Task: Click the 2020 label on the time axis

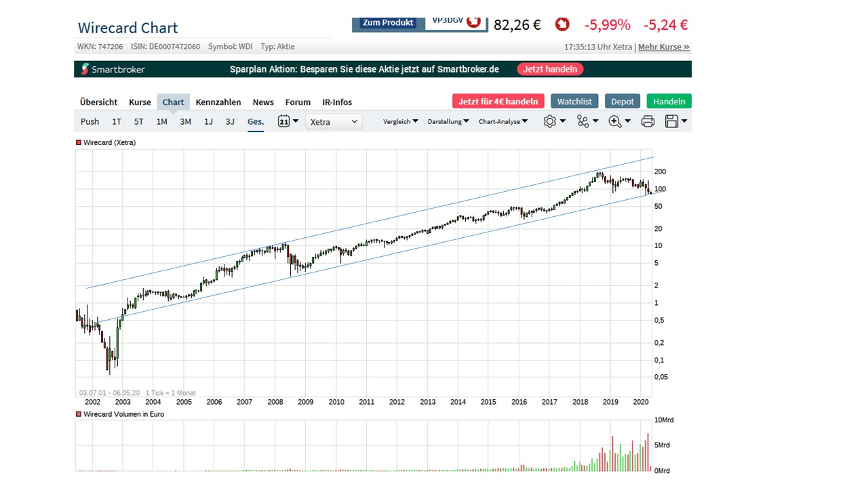Action: coord(641,402)
